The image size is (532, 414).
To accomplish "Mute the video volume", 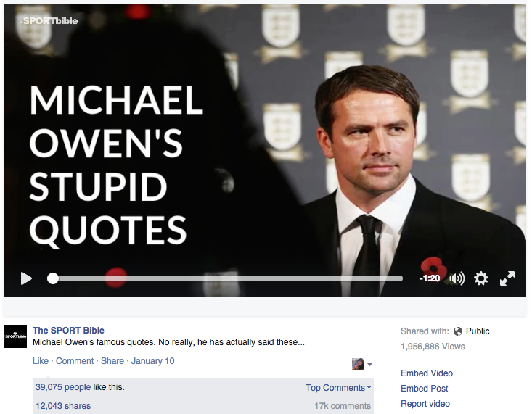I will coord(457,278).
